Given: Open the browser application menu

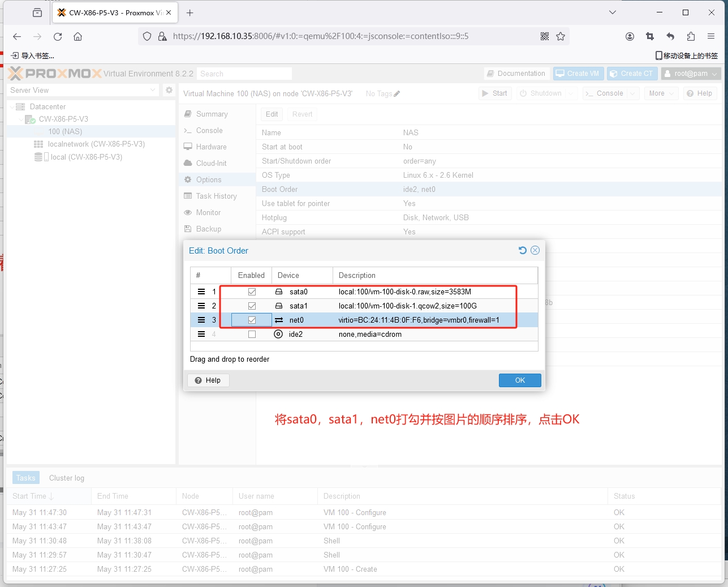Looking at the screenshot, I should tap(711, 36).
